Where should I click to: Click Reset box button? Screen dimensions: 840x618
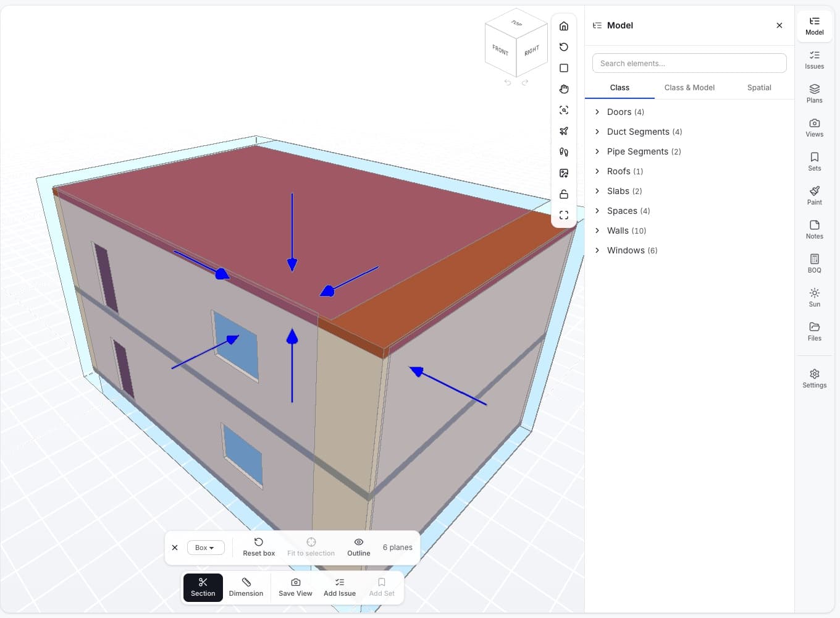[259, 547]
